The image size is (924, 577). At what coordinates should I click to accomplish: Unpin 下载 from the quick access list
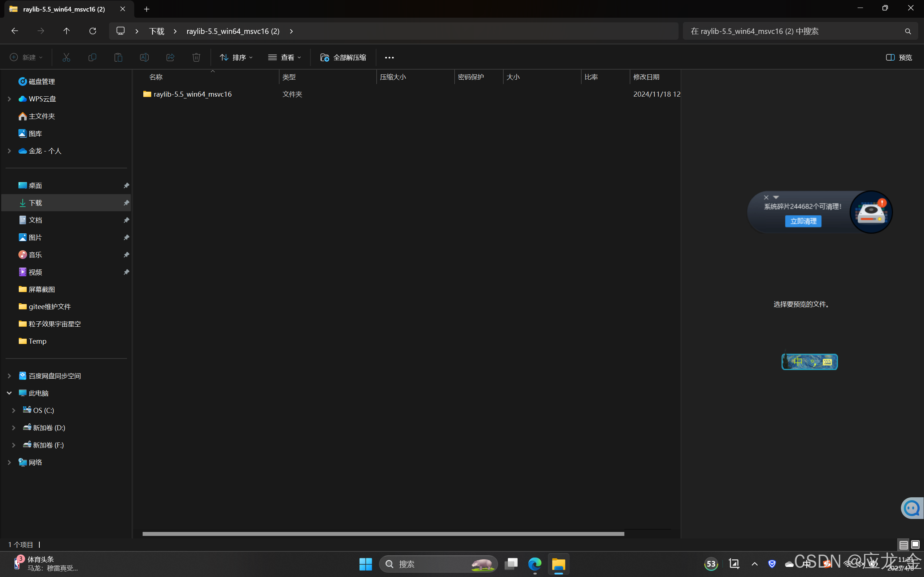(x=126, y=203)
